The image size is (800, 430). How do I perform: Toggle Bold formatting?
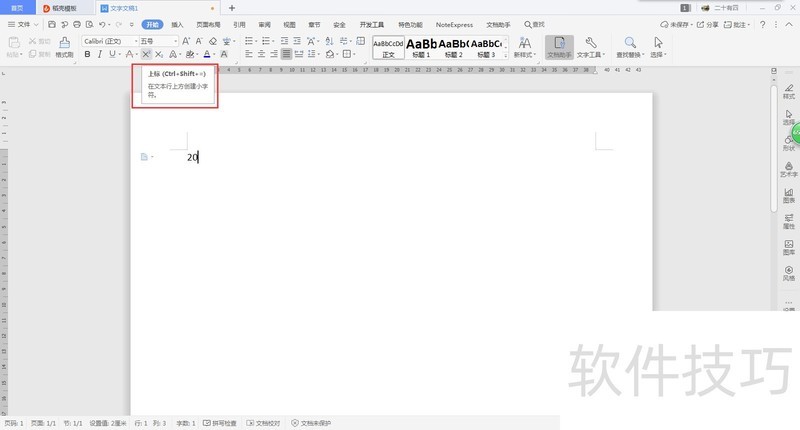87,54
